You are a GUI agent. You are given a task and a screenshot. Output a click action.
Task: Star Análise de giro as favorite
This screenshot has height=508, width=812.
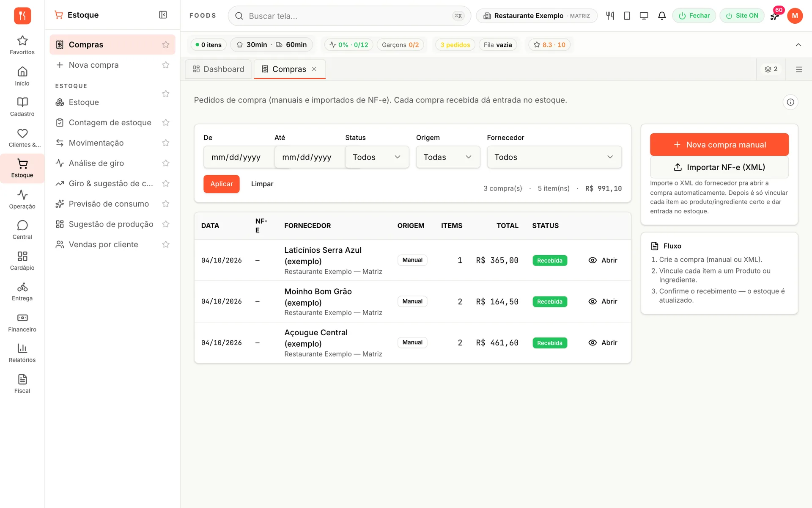coord(166,163)
